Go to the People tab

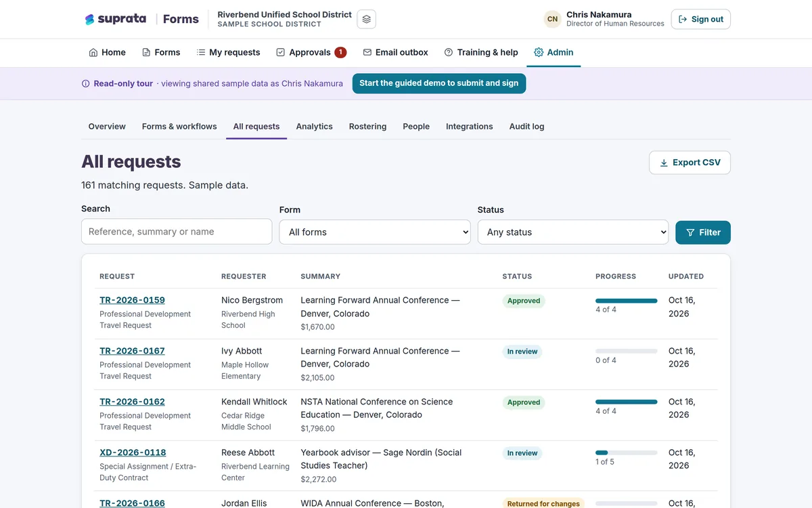(x=416, y=127)
